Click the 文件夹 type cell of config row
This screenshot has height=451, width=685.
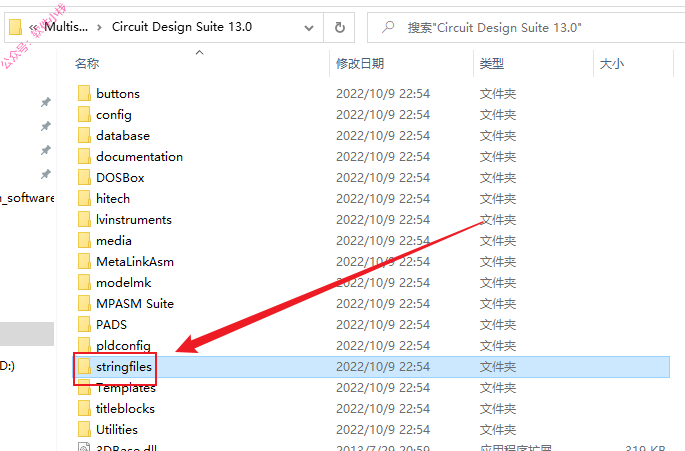pos(498,114)
